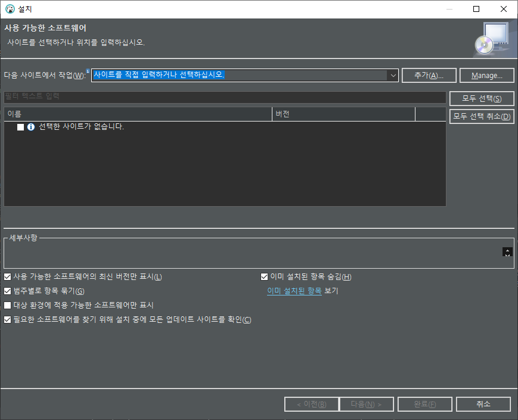Click the 모두 선택 취소(D) button
The width and height of the screenshot is (518, 420).
pos(481,116)
